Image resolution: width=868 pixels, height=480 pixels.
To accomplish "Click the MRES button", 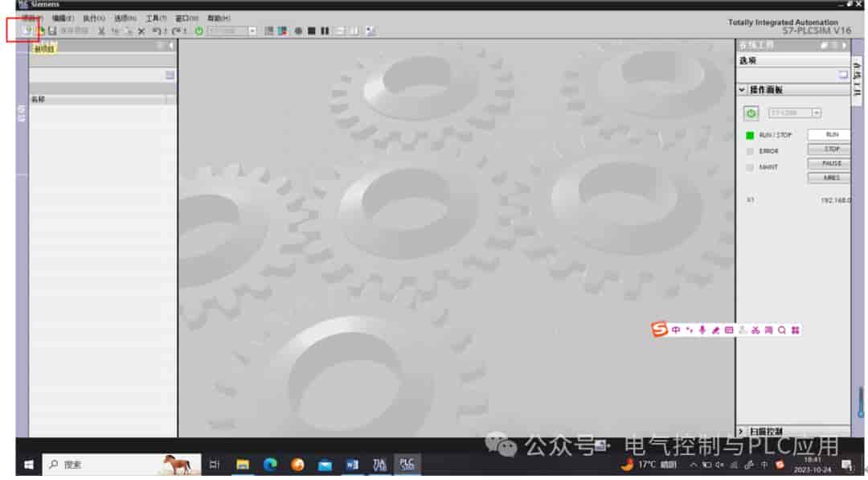I will pyautogui.click(x=829, y=178).
